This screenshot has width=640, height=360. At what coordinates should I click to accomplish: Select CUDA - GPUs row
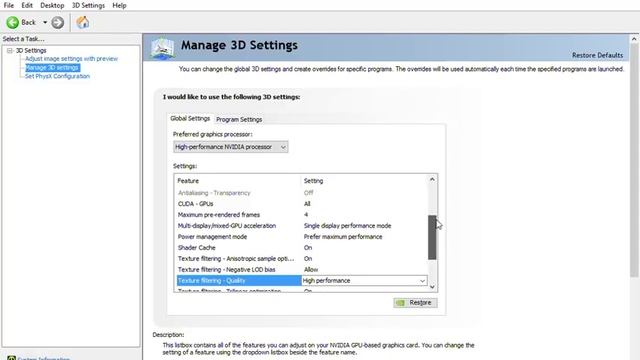point(302,204)
